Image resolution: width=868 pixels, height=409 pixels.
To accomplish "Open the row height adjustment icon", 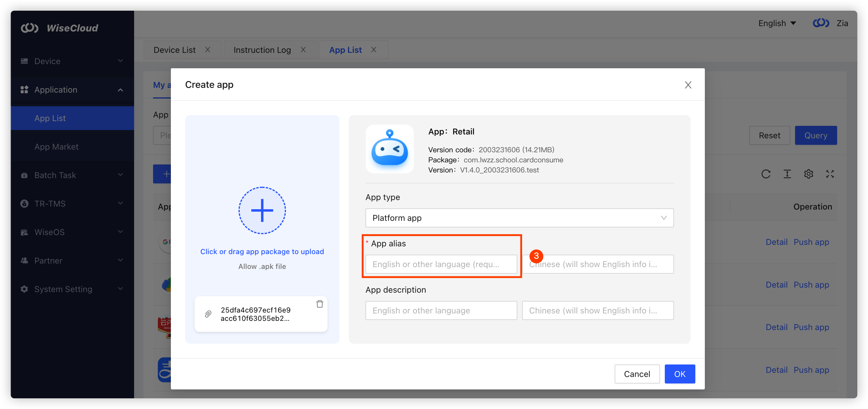I will 787,174.
